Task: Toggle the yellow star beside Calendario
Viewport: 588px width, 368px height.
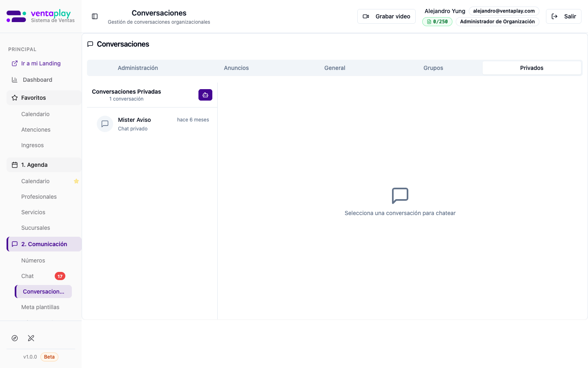Action: click(76, 181)
